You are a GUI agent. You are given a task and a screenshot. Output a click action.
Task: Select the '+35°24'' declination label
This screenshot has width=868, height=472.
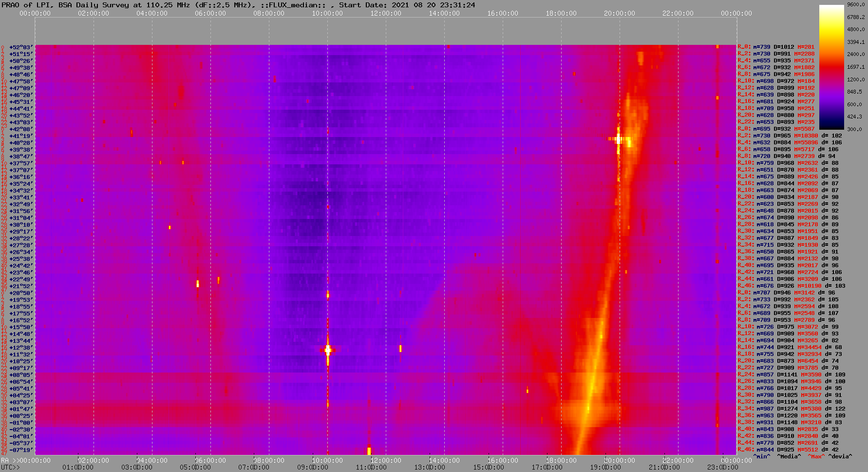[x=21, y=184]
